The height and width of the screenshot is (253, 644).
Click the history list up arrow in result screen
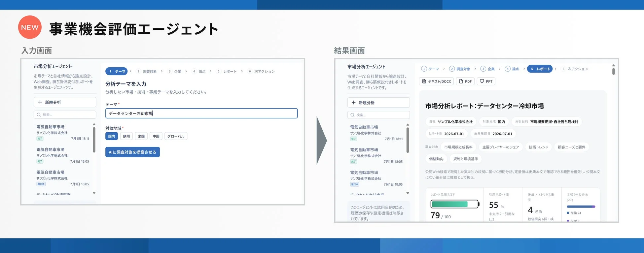tap(408, 125)
